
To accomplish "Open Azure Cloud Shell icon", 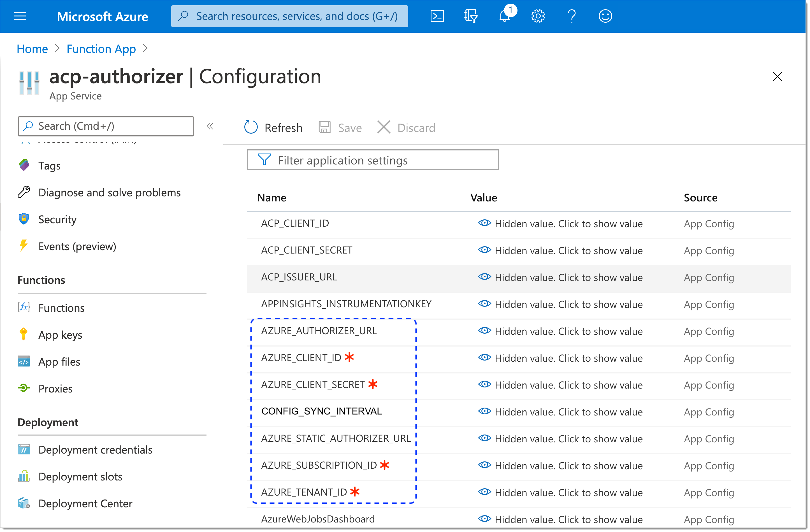I will pyautogui.click(x=438, y=16).
